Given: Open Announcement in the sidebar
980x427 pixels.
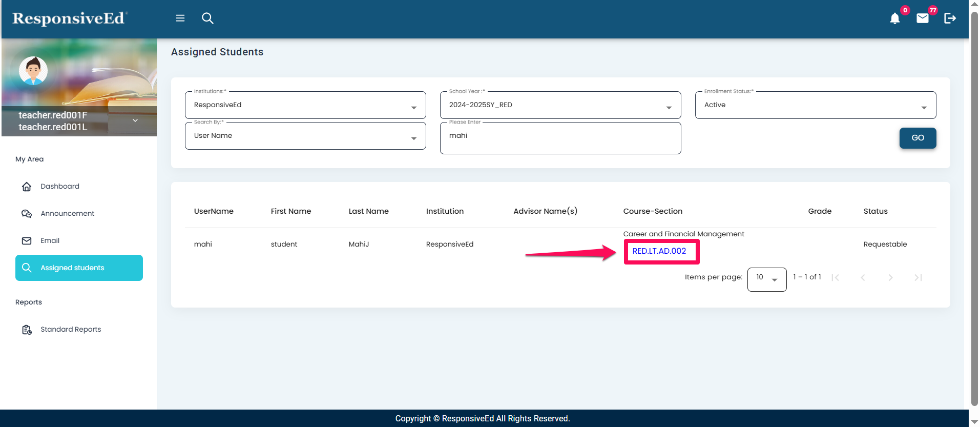Looking at the screenshot, I should coord(67,214).
